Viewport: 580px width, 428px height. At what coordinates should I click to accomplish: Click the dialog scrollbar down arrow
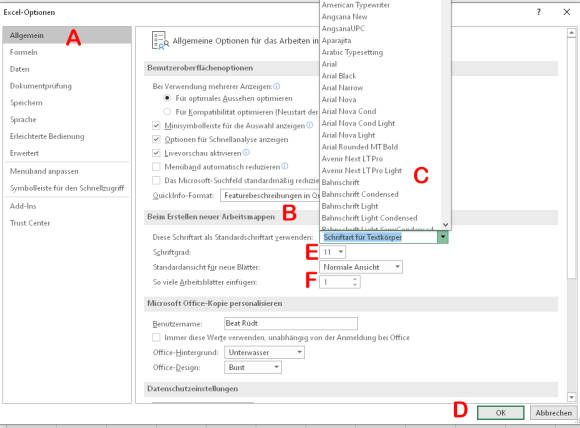(x=571, y=397)
